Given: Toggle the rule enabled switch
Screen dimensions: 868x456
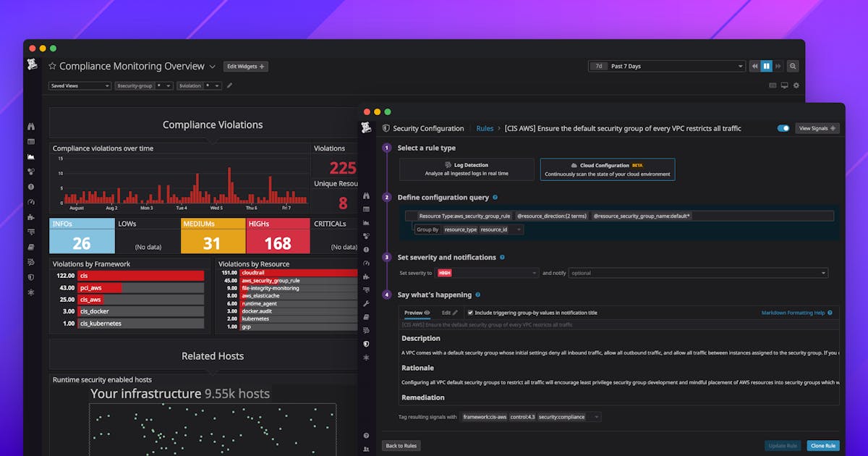Looking at the screenshot, I should [x=783, y=128].
